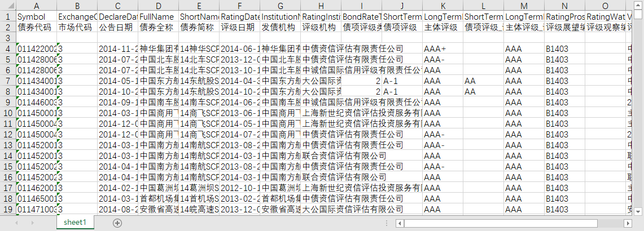This screenshot has width=644, height=231.
Task: Click the "B1403" cell in row 12
Action: tap(565, 135)
